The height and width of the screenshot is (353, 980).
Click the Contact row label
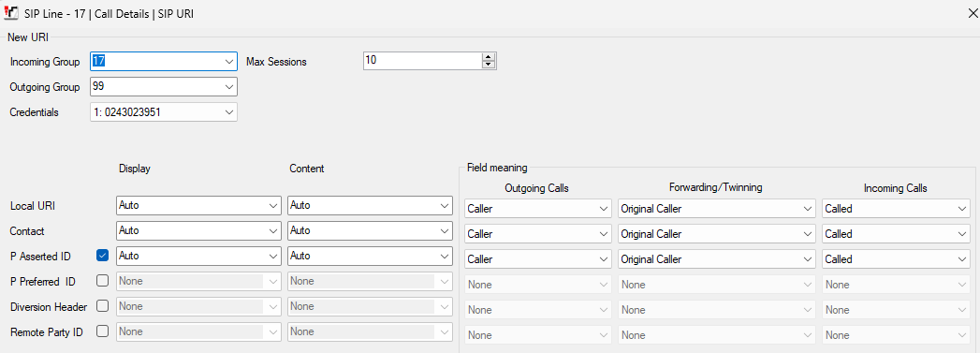[x=27, y=231]
